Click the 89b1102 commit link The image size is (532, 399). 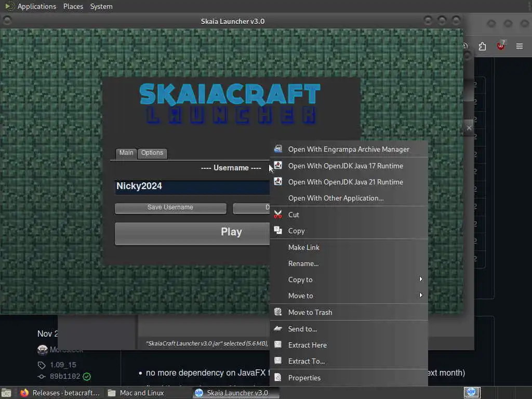tap(65, 376)
